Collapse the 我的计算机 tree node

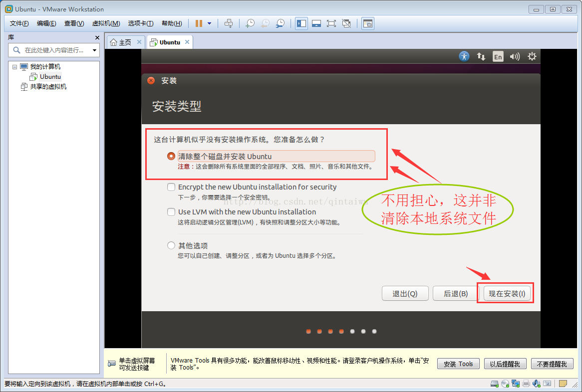[14, 67]
